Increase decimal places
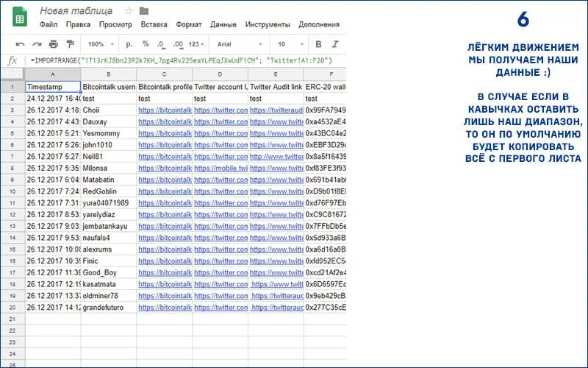Image resolution: width=588 pixels, height=368 pixels. click(x=178, y=44)
